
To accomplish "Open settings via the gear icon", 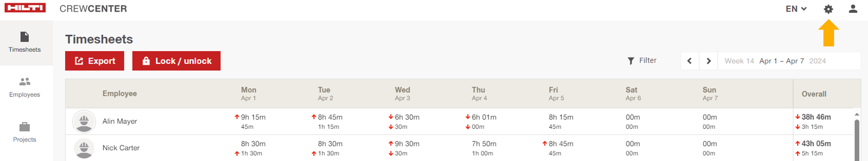I will tap(828, 9).
